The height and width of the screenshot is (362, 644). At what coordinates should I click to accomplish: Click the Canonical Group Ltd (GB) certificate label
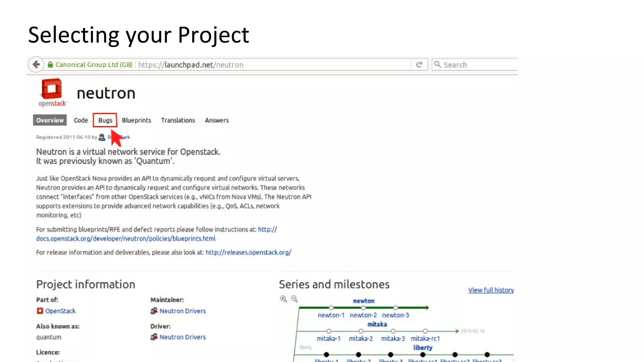(94, 65)
